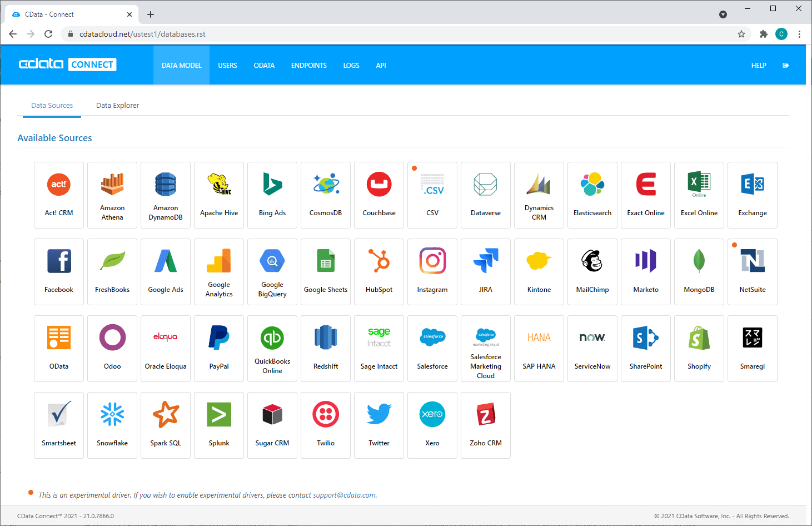Image resolution: width=812 pixels, height=526 pixels.
Task: Bookmark this page with the star icon
Action: (x=741, y=34)
